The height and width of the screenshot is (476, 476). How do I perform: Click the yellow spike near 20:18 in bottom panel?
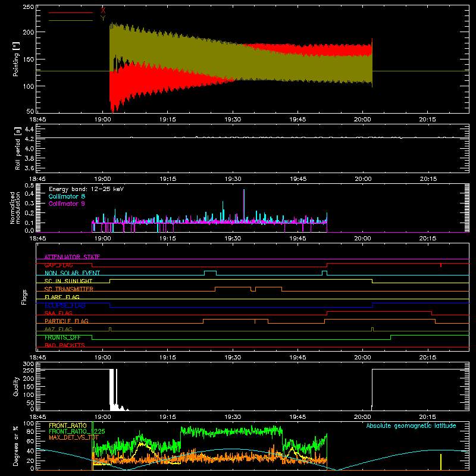[x=440, y=462]
